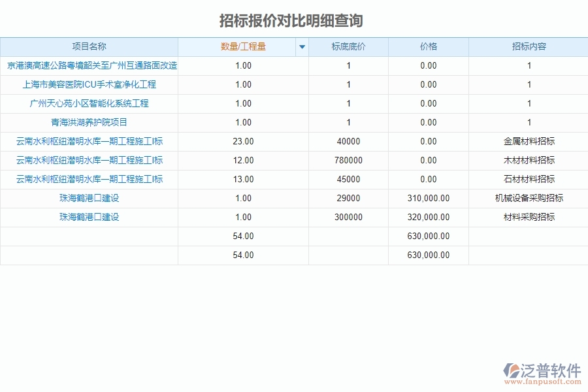
Task: Click the 标底底价 column header
Action: (348, 46)
